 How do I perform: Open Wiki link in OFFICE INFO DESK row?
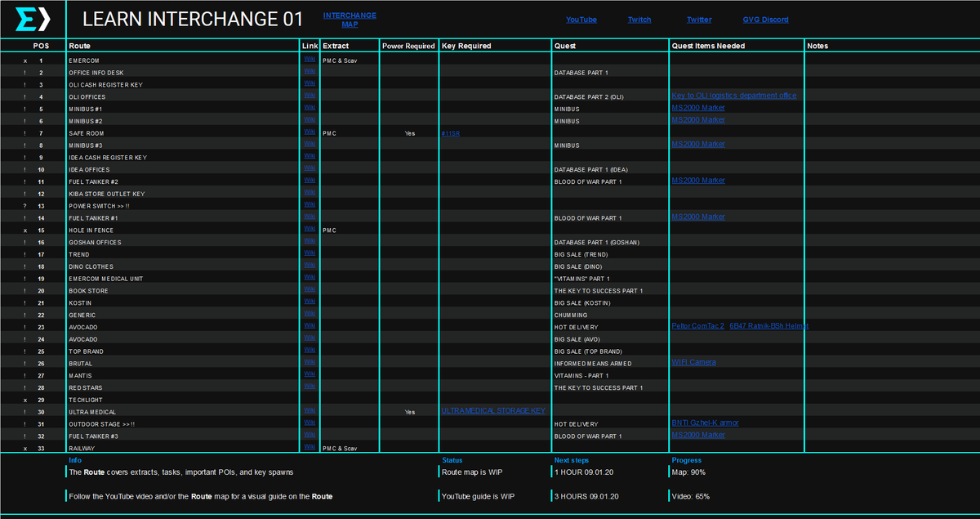coord(309,71)
